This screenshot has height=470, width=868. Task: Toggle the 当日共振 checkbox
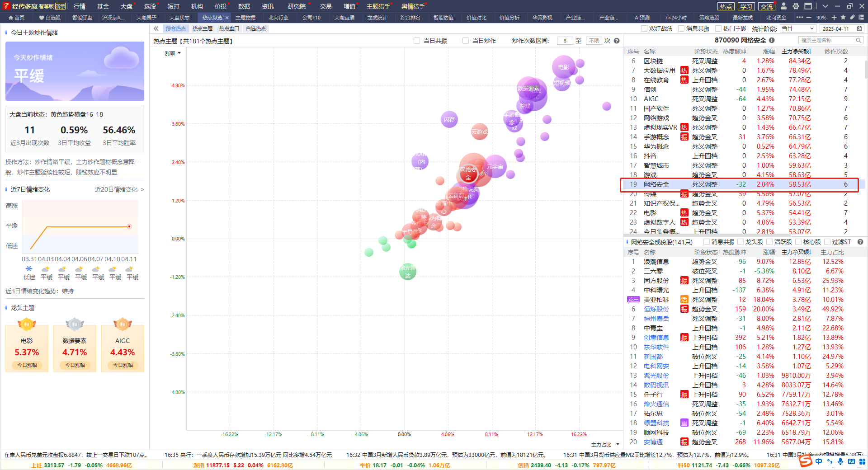417,41
